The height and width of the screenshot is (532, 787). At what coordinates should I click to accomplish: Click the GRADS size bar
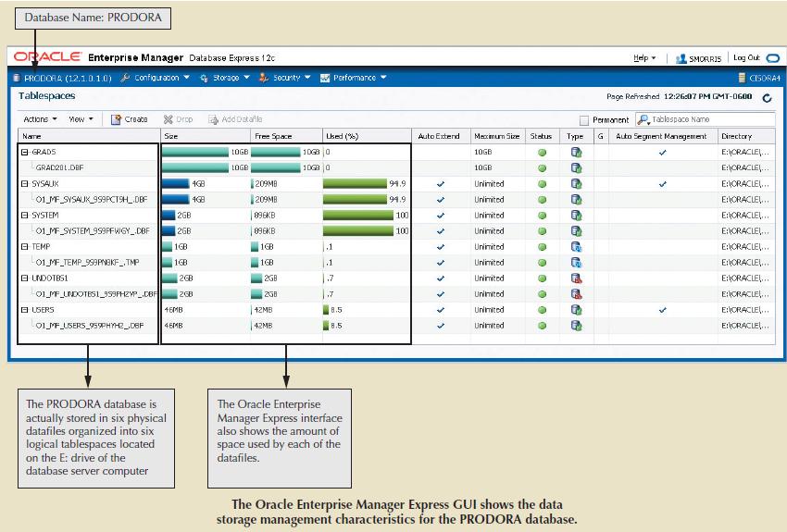(x=195, y=153)
